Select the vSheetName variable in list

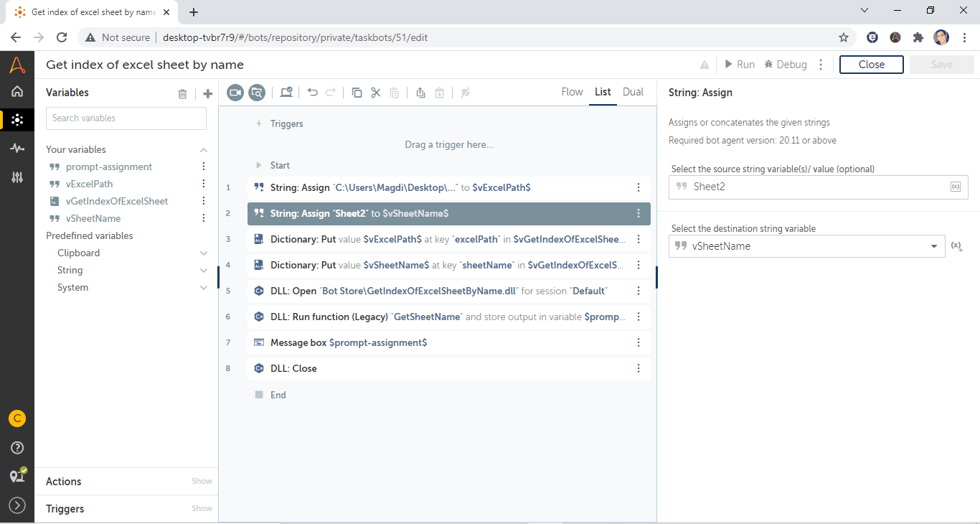tap(93, 219)
